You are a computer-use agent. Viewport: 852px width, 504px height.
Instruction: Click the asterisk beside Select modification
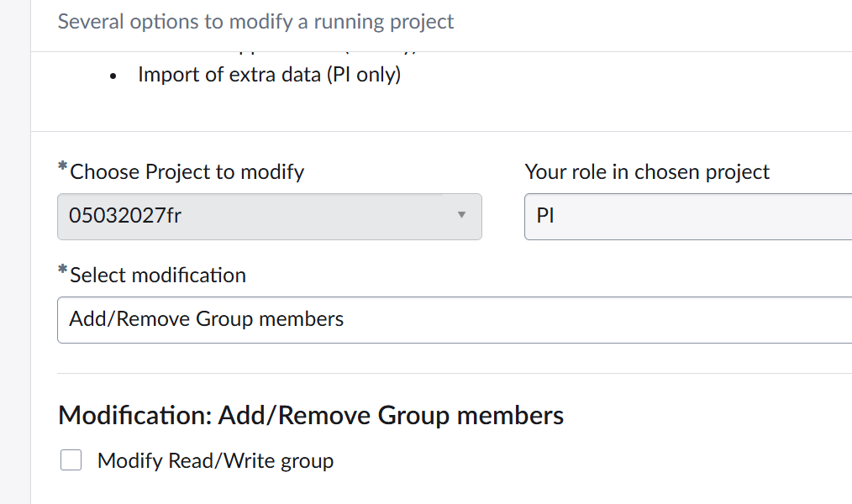coord(61,270)
